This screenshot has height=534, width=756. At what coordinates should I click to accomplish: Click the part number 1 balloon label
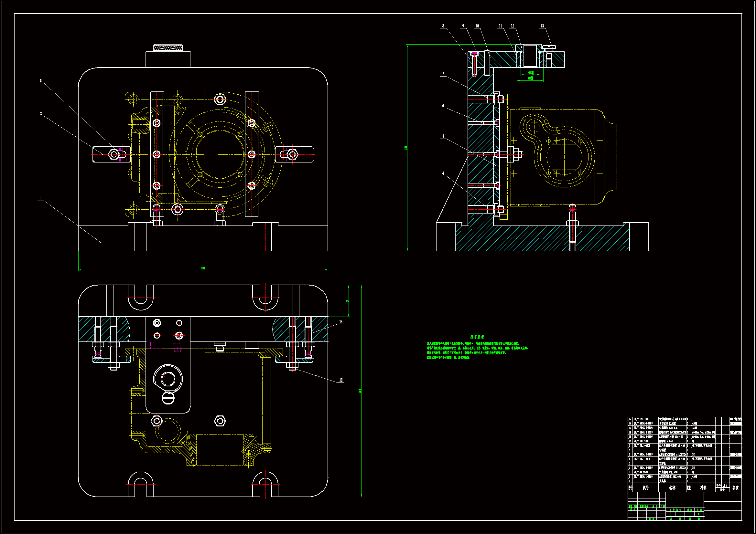[x=41, y=198]
